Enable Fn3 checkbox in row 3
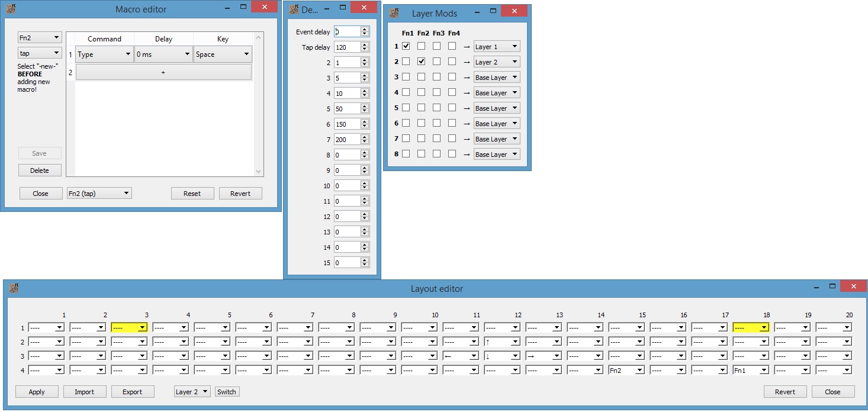This screenshot has height=412, width=868. (x=437, y=77)
